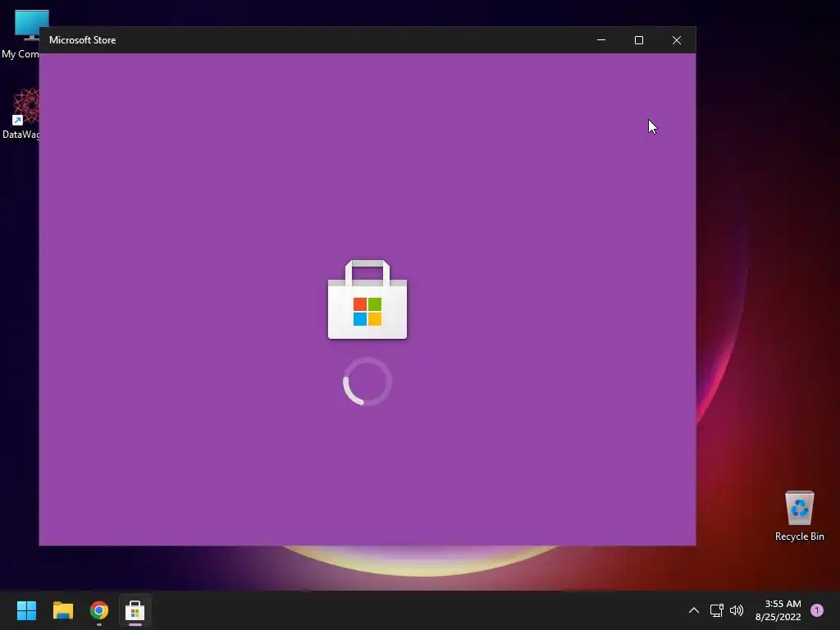Close the Microsoft Store window
The width and height of the screenshot is (840, 630).
tap(677, 40)
